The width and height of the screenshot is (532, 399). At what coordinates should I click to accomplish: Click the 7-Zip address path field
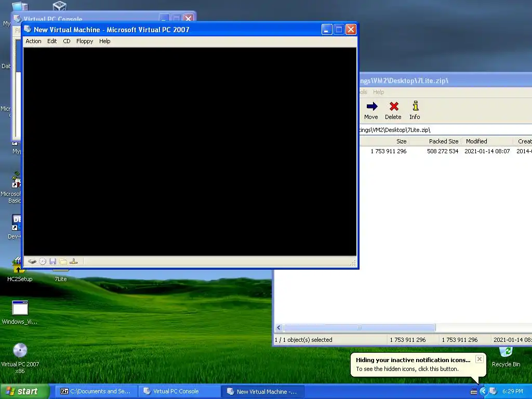445,130
